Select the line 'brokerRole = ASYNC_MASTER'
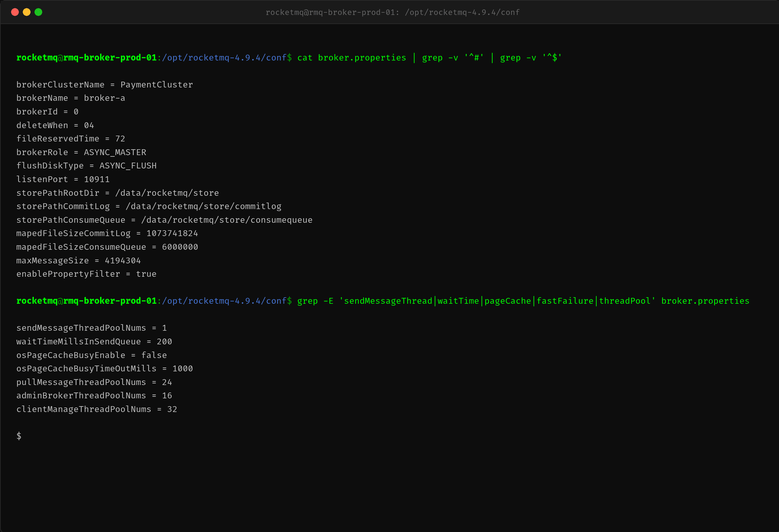 81,153
